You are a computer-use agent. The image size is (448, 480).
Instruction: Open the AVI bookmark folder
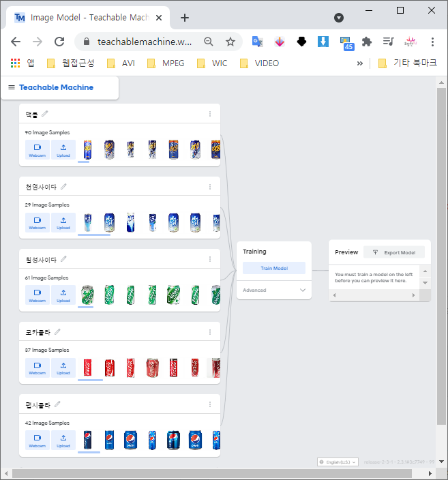[x=121, y=63]
